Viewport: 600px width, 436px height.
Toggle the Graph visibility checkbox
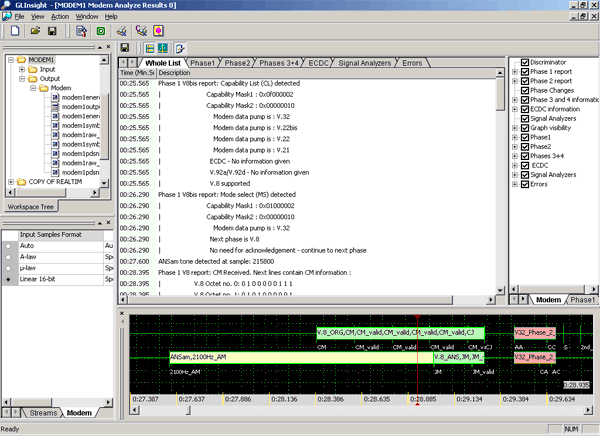click(525, 128)
